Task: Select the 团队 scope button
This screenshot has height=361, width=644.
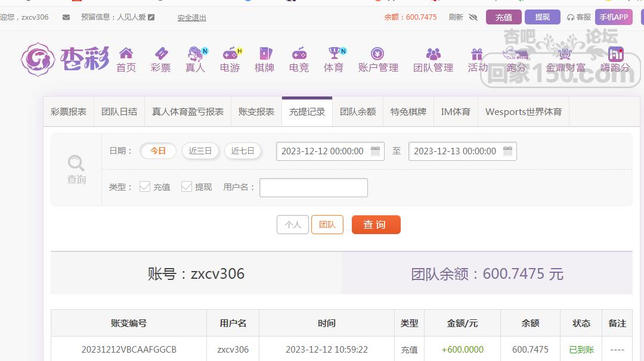Action: (x=327, y=225)
